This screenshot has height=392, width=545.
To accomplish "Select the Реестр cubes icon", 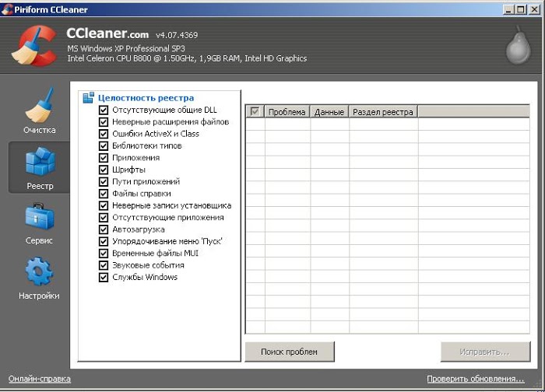I will pos(40,160).
